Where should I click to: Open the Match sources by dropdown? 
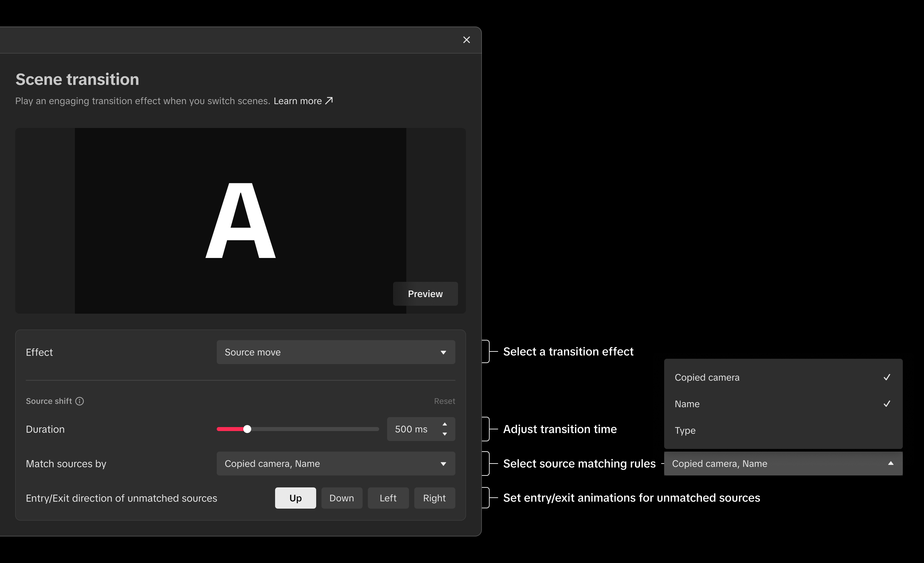(335, 464)
